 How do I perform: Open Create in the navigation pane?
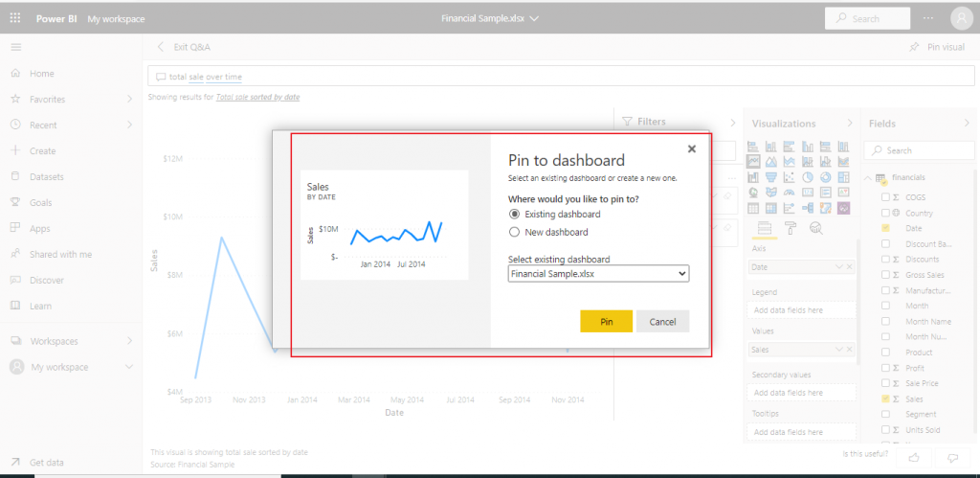[x=42, y=150]
